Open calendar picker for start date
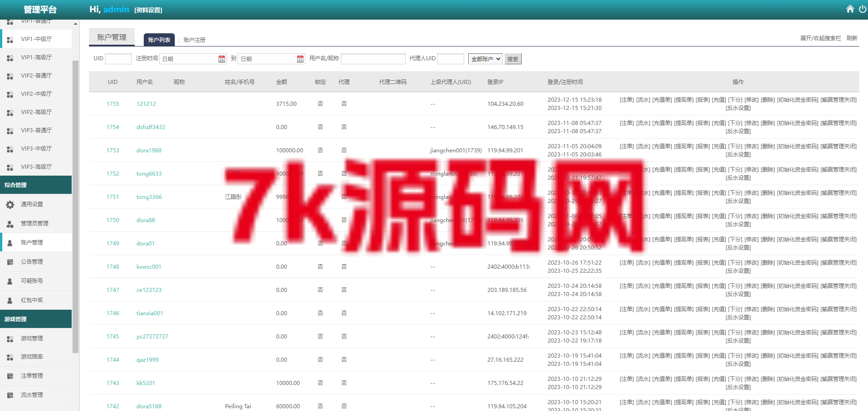868x411 pixels. click(222, 59)
